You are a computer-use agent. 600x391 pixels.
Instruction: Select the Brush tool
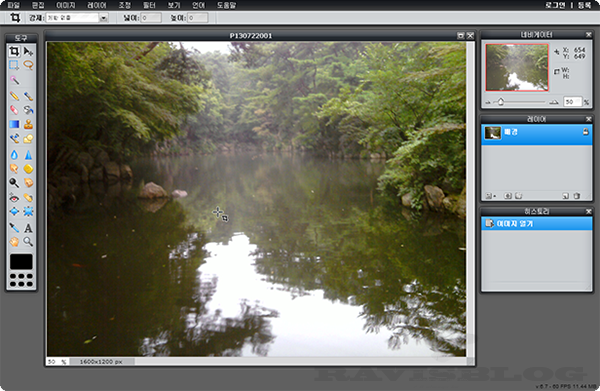click(28, 96)
